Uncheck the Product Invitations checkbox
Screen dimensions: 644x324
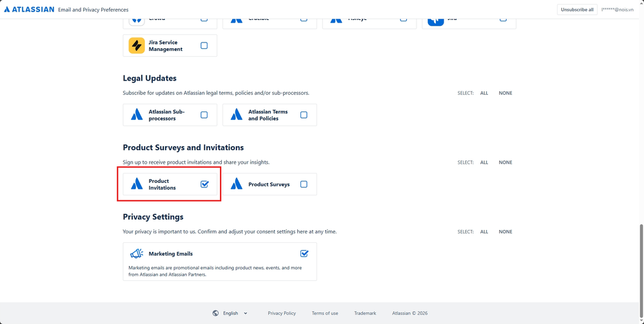(204, 184)
